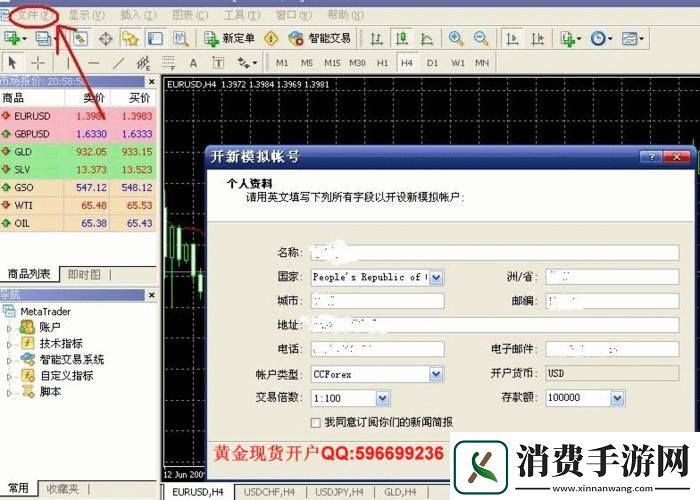The image size is (700, 500).
Task: Click the 电子邮件 email input field
Action: [612, 349]
